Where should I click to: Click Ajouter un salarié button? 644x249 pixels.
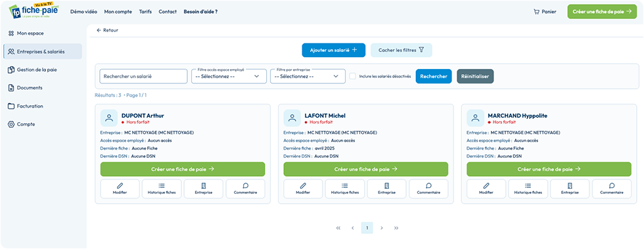pyautogui.click(x=334, y=50)
